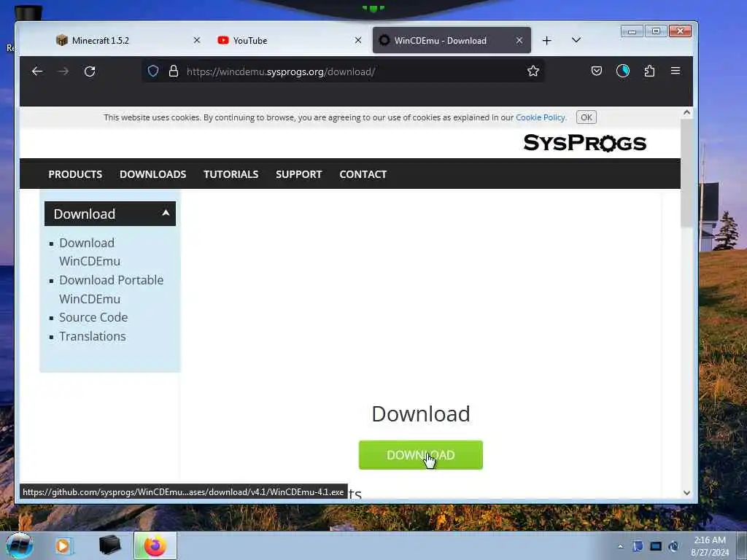Open the Download Portable WinCDEmu link
747x560 pixels.
pos(111,289)
